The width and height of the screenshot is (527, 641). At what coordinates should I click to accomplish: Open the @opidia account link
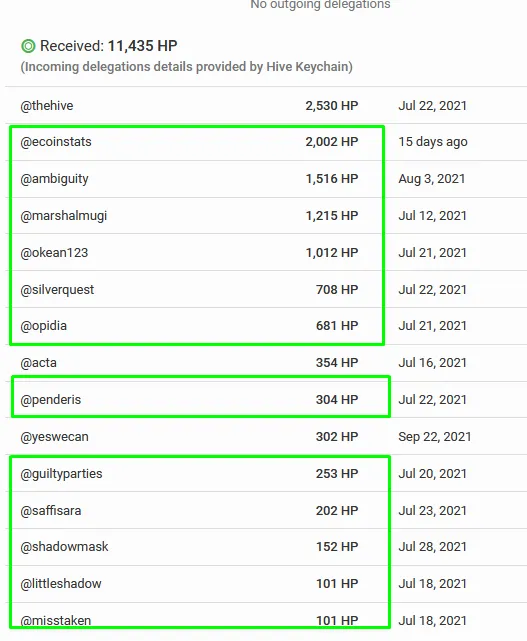coord(43,326)
